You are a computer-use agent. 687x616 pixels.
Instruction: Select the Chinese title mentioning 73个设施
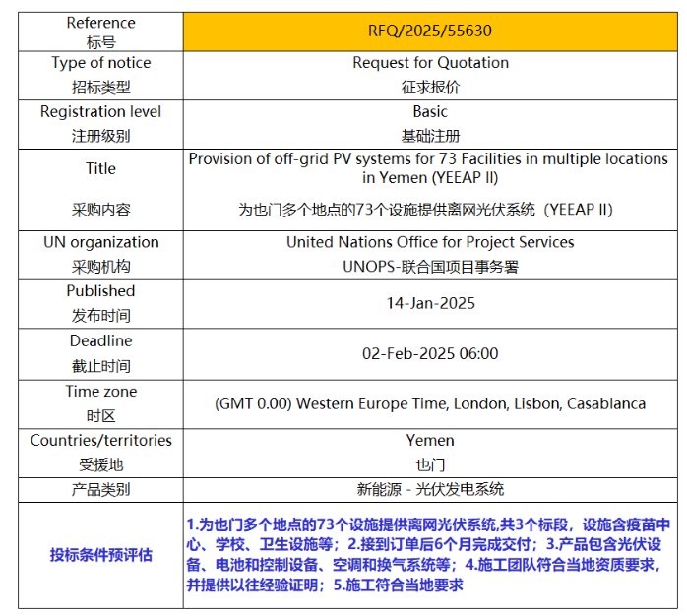click(x=430, y=210)
